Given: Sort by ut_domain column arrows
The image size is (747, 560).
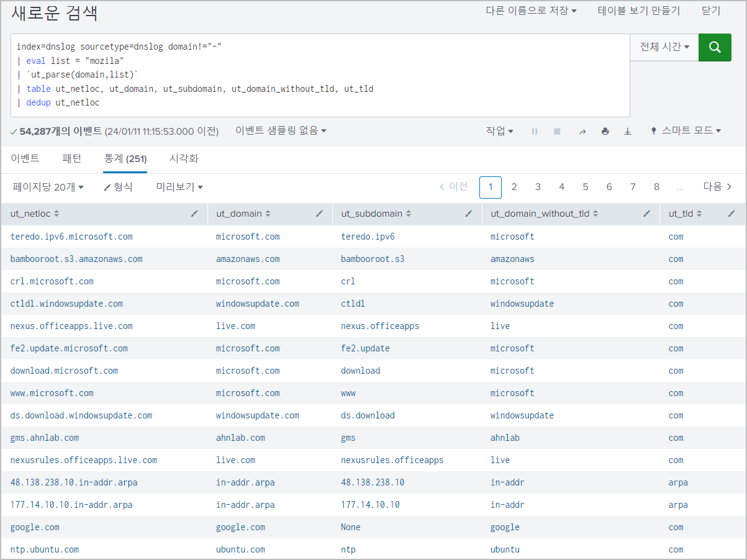Looking at the screenshot, I should tap(268, 214).
